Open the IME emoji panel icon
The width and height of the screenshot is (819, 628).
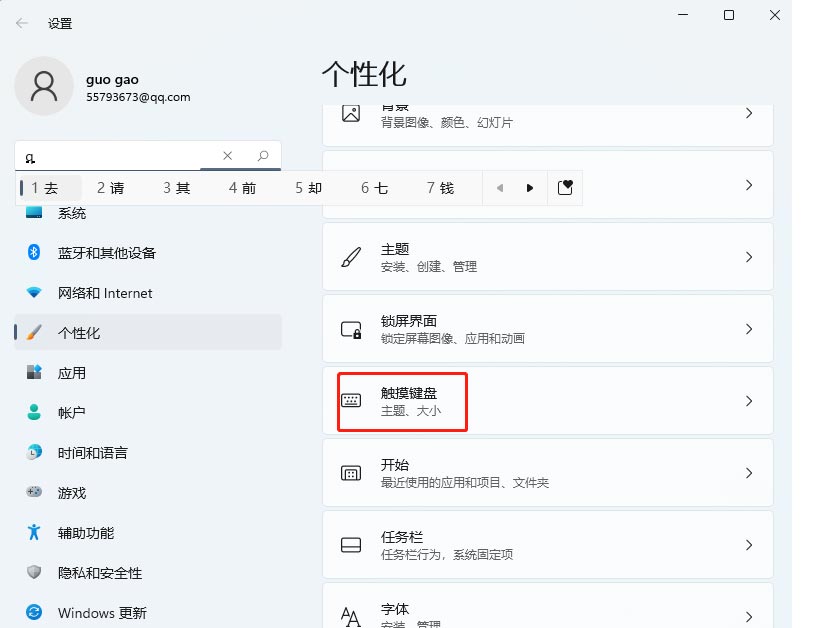[x=565, y=187]
